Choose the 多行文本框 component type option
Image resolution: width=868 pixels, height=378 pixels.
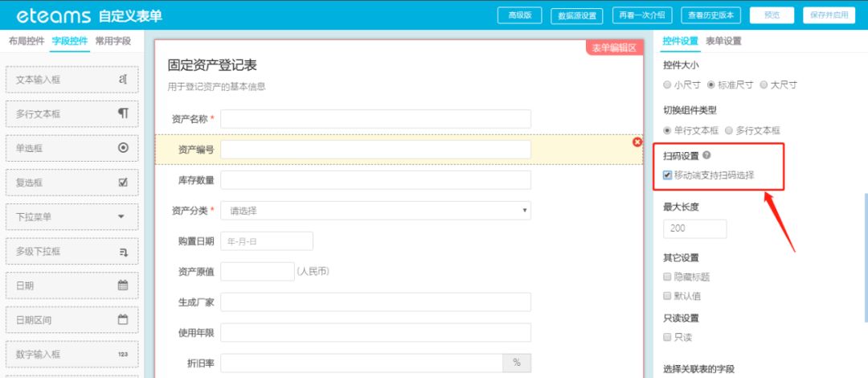[729, 129]
